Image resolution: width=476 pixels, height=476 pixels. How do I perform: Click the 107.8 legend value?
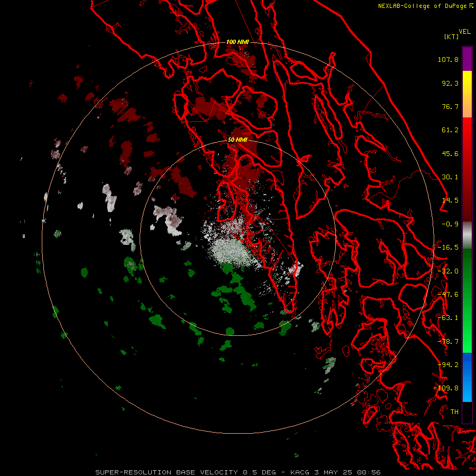pyautogui.click(x=448, y=59)
